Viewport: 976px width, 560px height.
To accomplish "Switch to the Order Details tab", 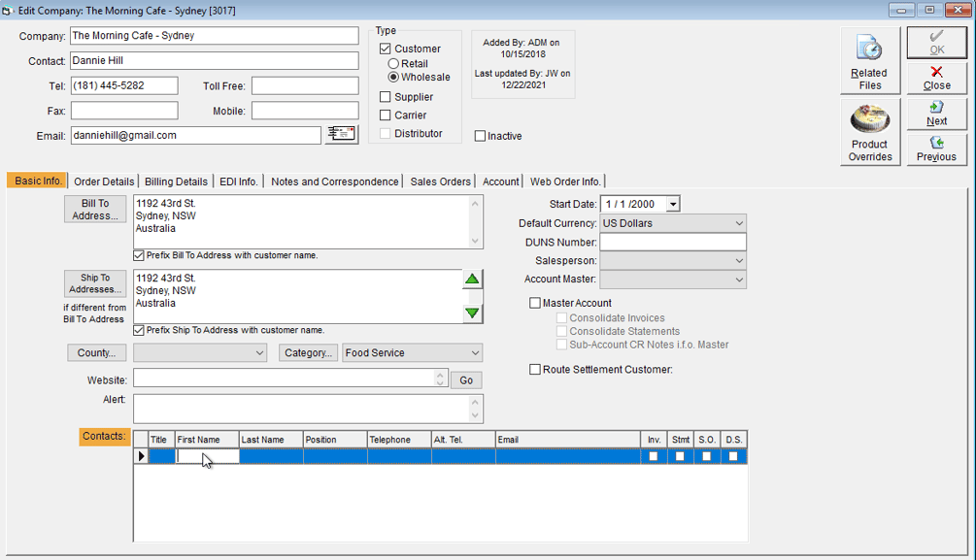I will point(104,181).
